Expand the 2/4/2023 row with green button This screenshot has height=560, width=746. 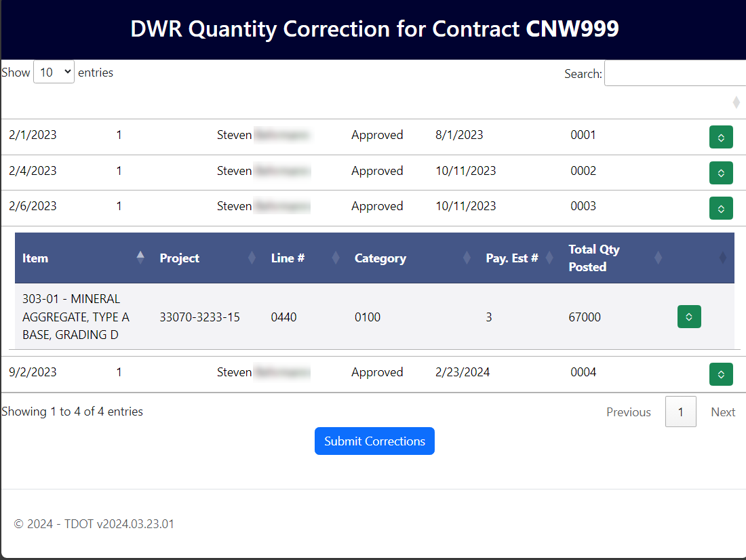(721, 173)
